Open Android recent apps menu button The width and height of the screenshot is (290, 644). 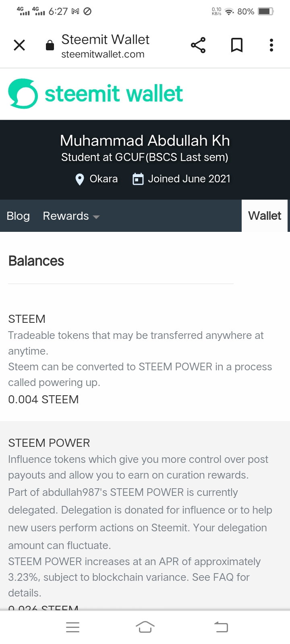pos(72,627)
